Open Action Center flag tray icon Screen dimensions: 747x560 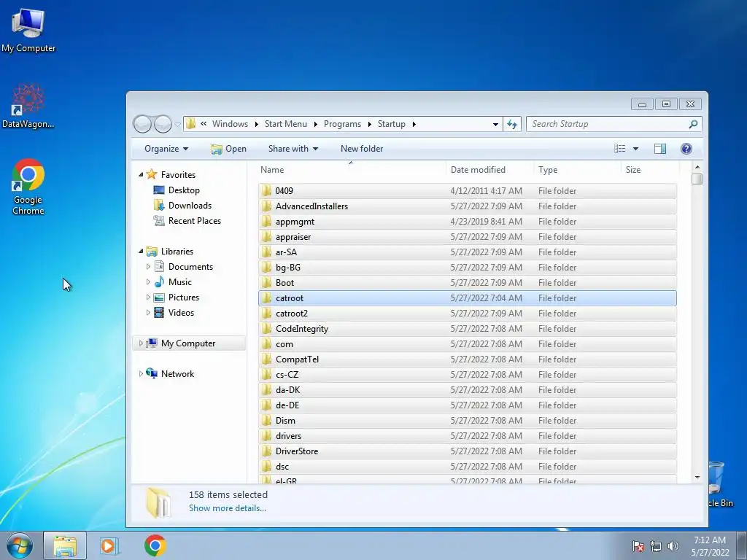click(x=638, y=547)
